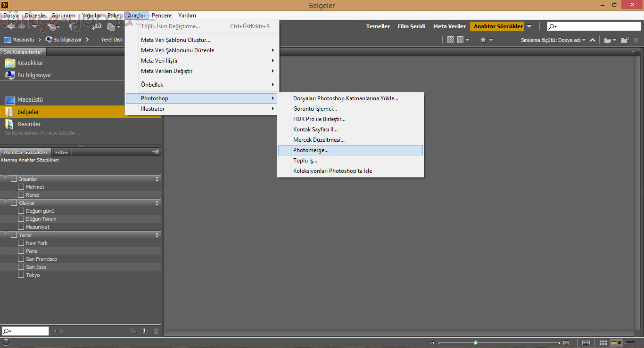
Task: Click the larger thumbnail size icon
Action: [566, 343]
